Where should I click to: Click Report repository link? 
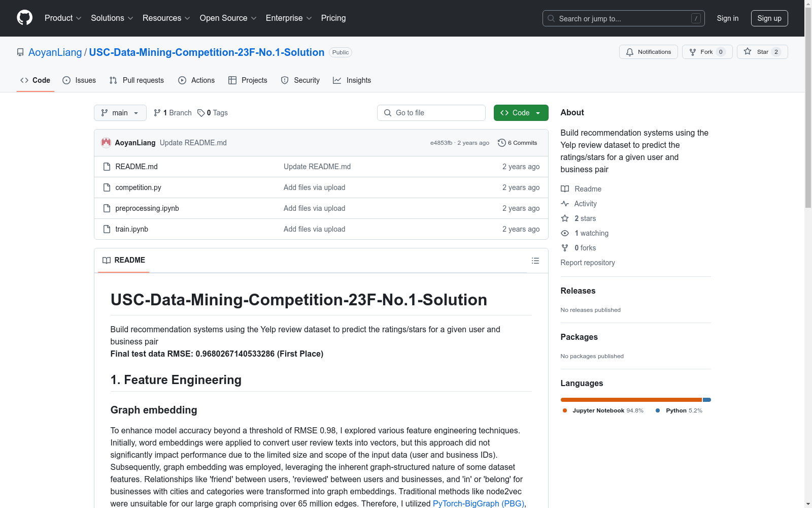[x=588, y=263]
